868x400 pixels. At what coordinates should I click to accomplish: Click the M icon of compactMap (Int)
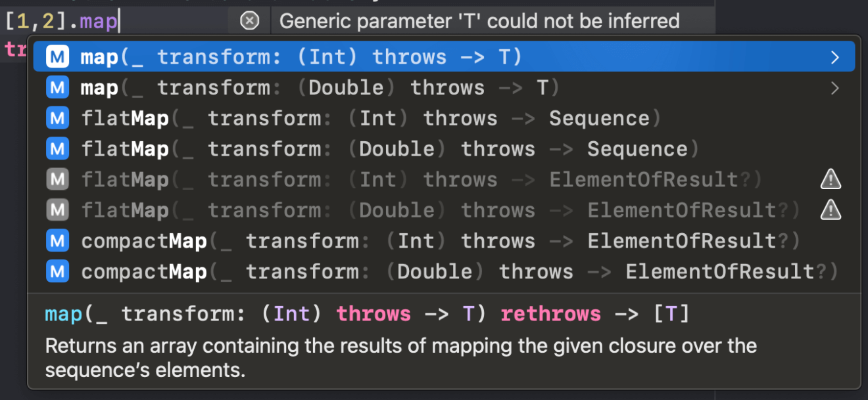click(58, 241)
